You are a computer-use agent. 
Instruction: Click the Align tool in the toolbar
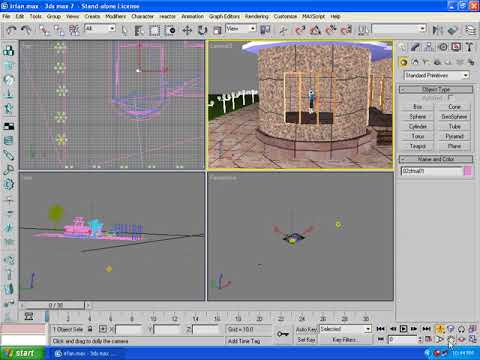click(x=452, y=31)
